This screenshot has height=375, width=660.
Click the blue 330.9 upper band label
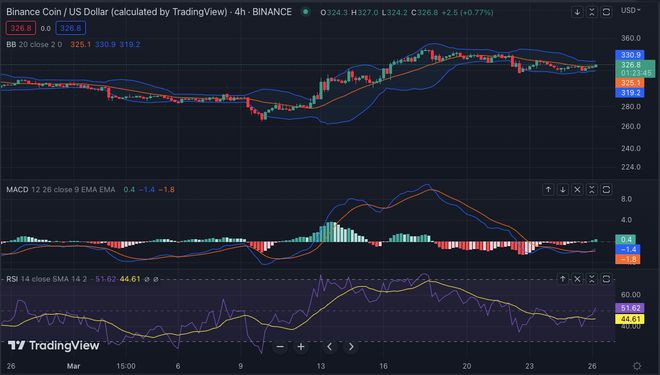point(630,55)
